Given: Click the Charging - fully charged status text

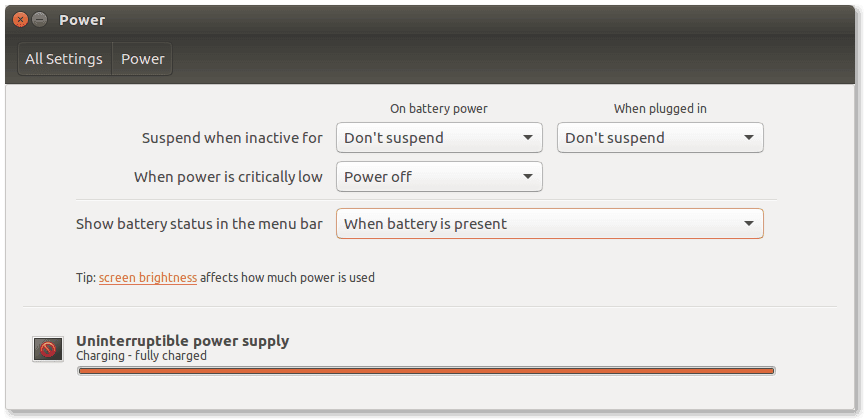Looking at the screenshot, I should (x=141, y=356).
